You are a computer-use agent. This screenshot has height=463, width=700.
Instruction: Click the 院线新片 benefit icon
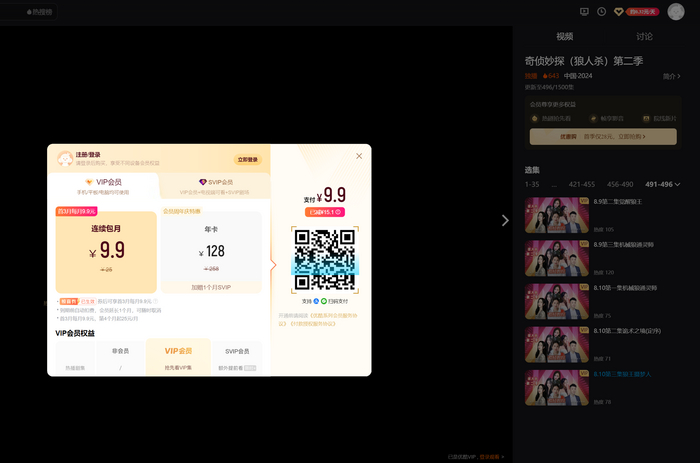tap(646, 118)
